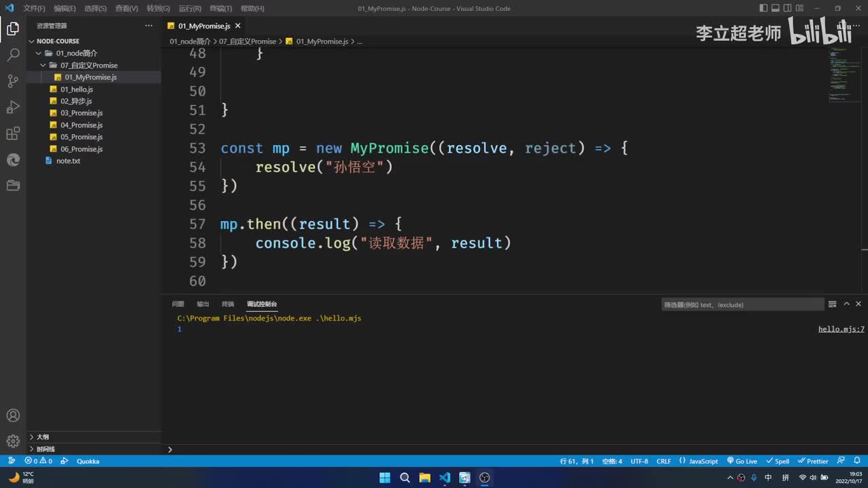868x488 pixels.
Task: Open the folder icon below Edge in activity bar
Action: pos(13,185)
